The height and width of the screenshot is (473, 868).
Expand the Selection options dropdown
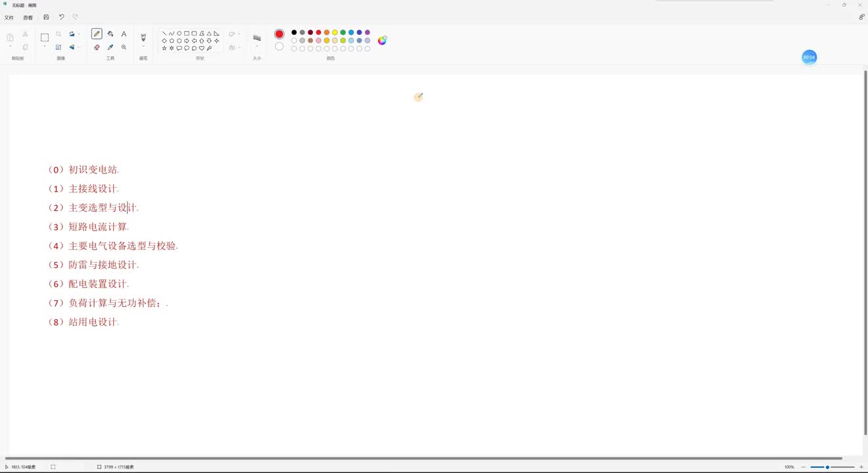point(45,47)
